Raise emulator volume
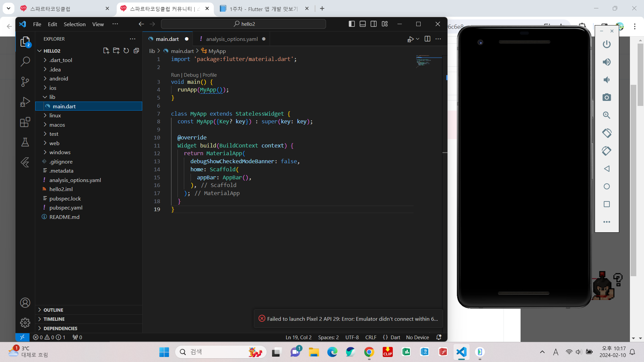Screen dimensions: 644x362 (x=607, y=62)
